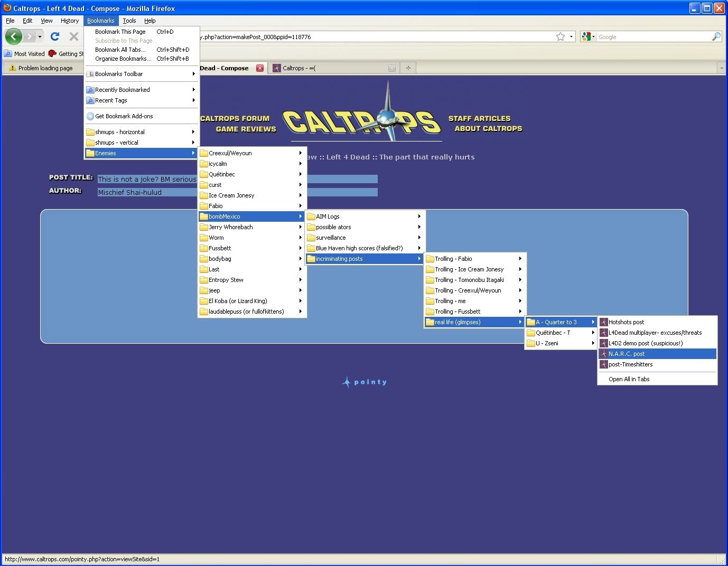This screenshot has width=728, height=566.
Task: Select Organize Bookmarks menu entry
Action: pos(123,59)
